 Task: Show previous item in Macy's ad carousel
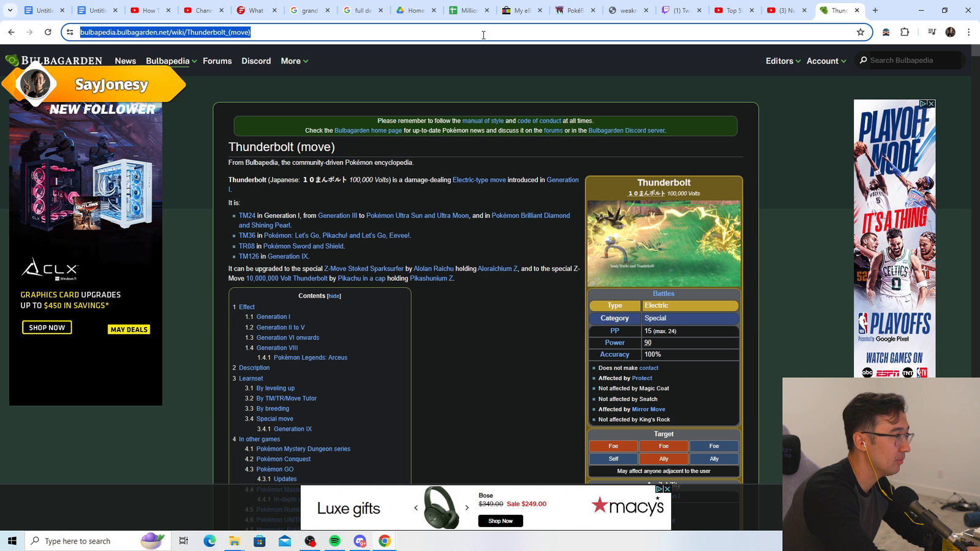[x=416, y=508]
